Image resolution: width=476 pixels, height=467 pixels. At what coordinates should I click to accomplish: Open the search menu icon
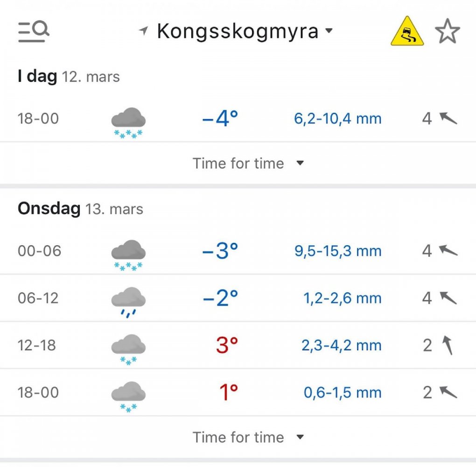click(x=34, y=32)
